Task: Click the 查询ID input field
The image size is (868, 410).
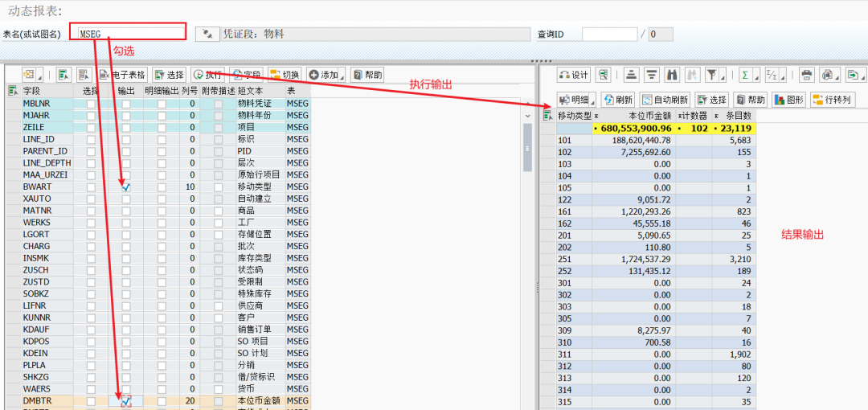Action: tap(609, 34)
